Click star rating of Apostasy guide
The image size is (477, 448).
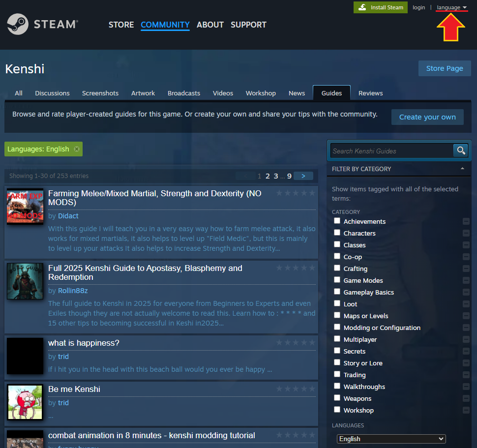click(x=296, y=268)
